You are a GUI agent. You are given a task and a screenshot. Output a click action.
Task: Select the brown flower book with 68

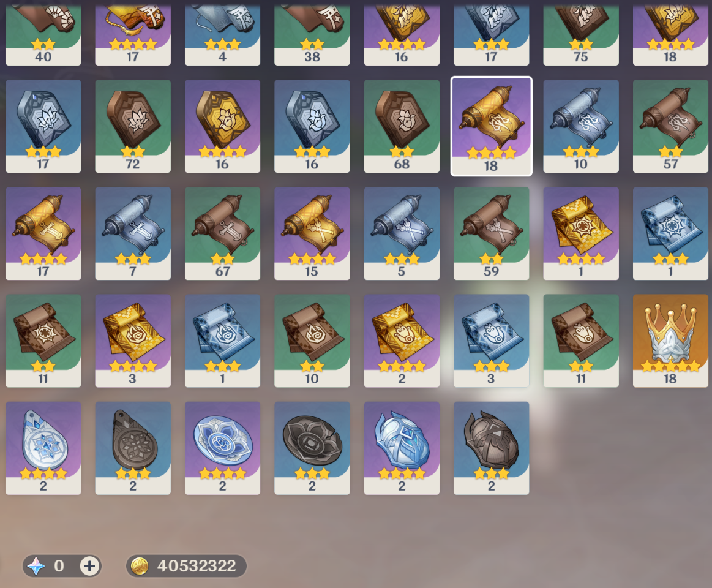click(402, 126)
